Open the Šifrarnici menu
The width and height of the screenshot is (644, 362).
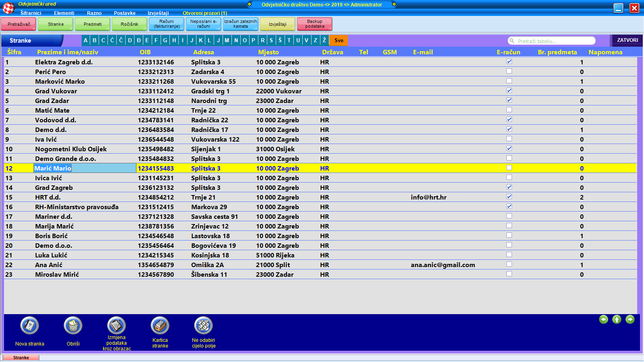pos(31,13)
